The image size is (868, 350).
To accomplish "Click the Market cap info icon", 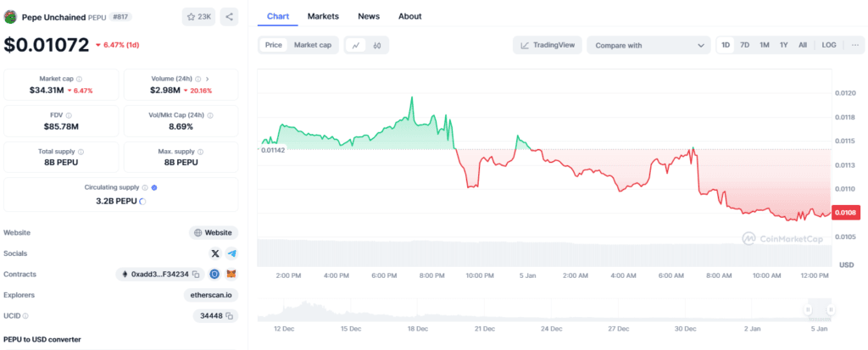I will [79, 79].
